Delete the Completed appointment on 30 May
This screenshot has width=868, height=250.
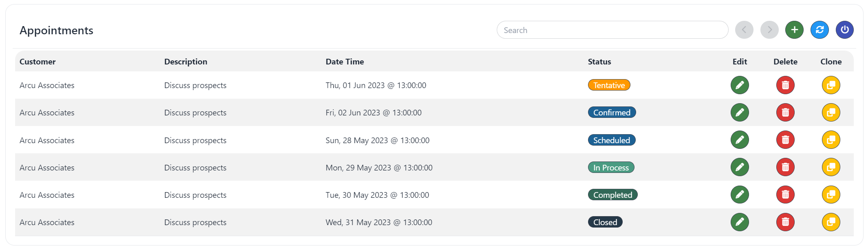tap(785, 195)
